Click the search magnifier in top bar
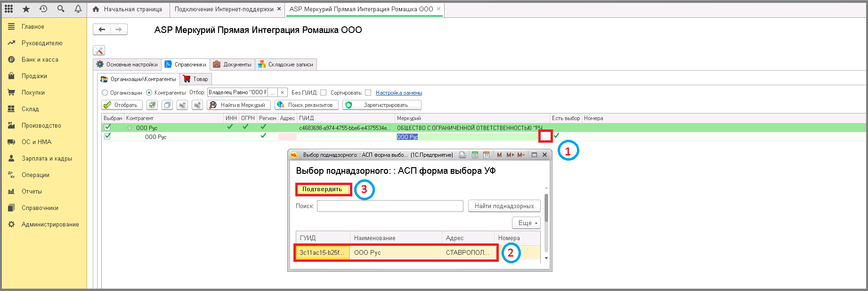 coord(61,9)
